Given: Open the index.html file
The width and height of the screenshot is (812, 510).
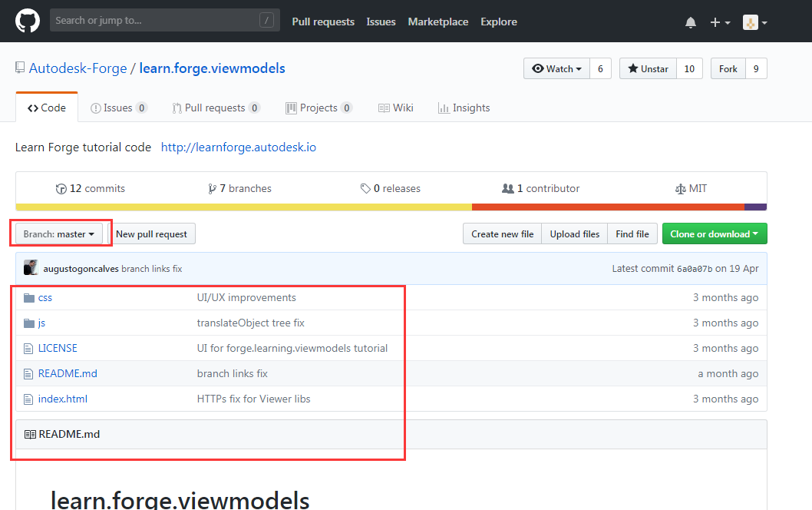Looking at the screenshot, I should (x=63, y=399).
